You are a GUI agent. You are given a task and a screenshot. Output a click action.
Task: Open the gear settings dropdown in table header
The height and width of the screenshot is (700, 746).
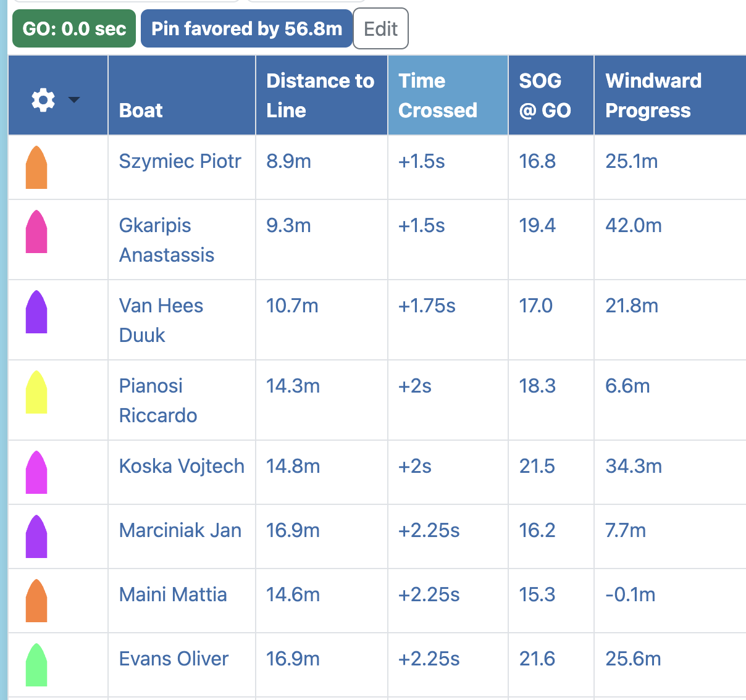pyautogui.click(x=55, y=99)
